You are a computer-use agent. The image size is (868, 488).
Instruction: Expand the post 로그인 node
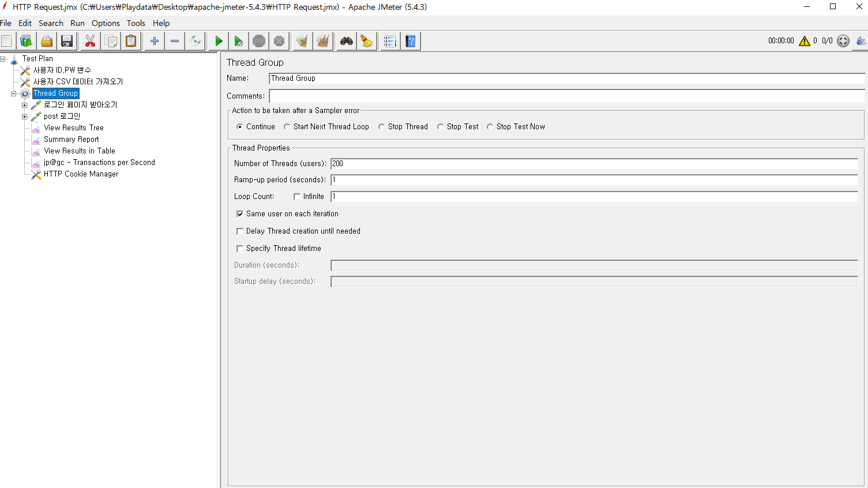tap(24, 117)
